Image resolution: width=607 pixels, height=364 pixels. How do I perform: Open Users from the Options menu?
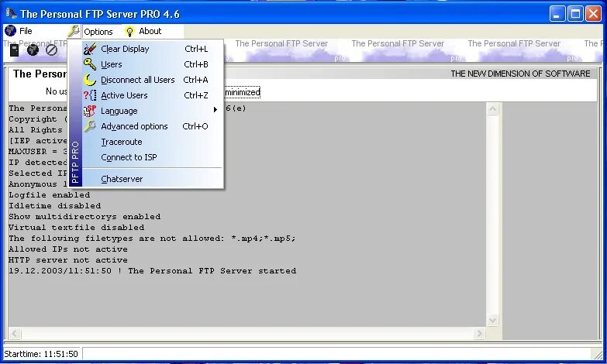point(146,64)
